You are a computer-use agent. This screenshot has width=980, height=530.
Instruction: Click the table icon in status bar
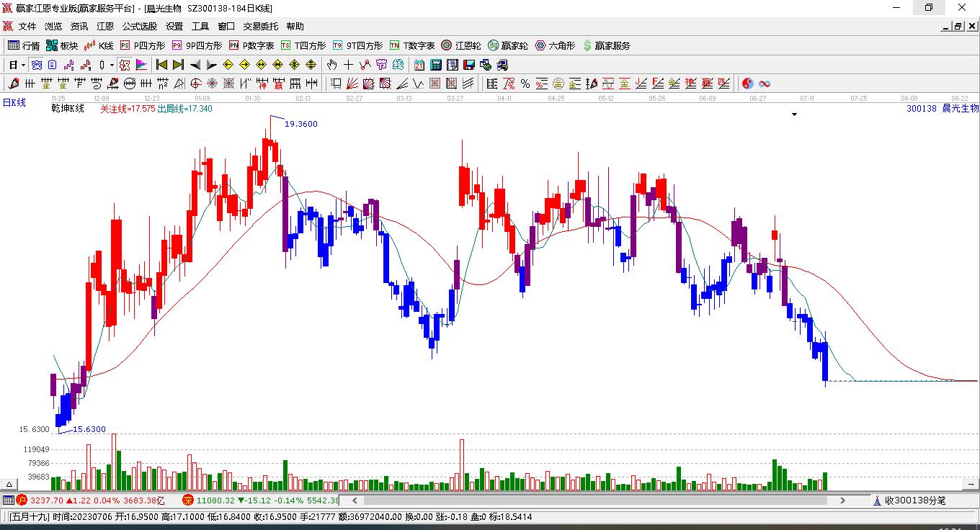click(8, 500)
